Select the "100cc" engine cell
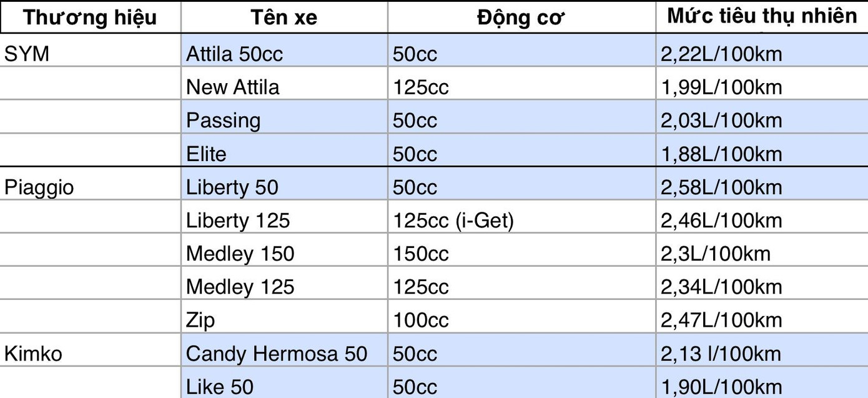 click(x=421, y=321)
